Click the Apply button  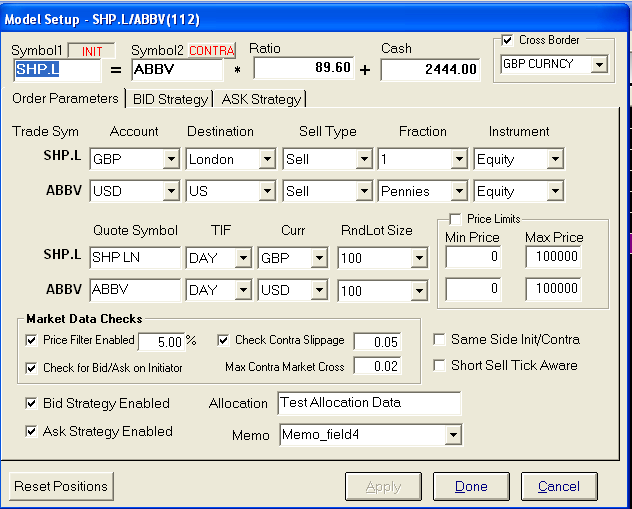click(x=383, y=486)
